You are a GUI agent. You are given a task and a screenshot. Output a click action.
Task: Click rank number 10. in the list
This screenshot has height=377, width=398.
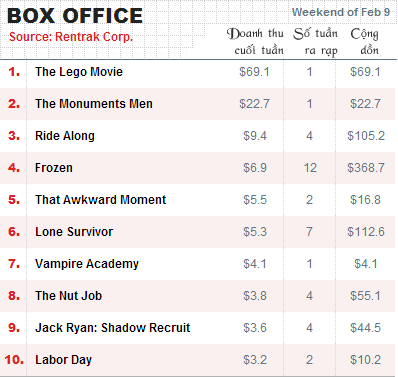tap(14, 360)
